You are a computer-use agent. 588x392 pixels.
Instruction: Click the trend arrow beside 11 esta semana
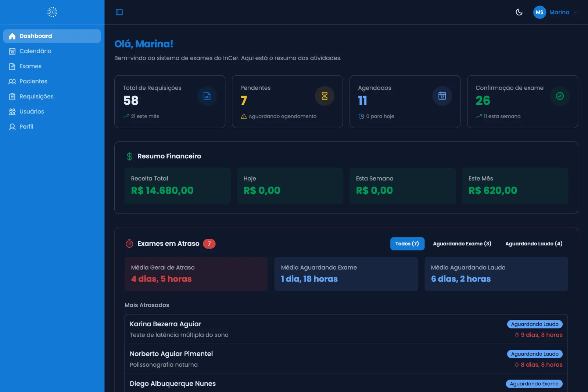(x=479, y=116)
